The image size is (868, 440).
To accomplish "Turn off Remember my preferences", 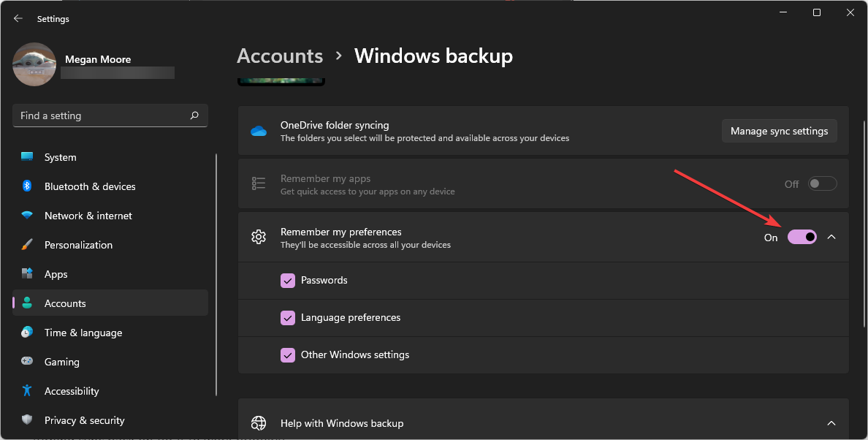I will tap(802, 237).
